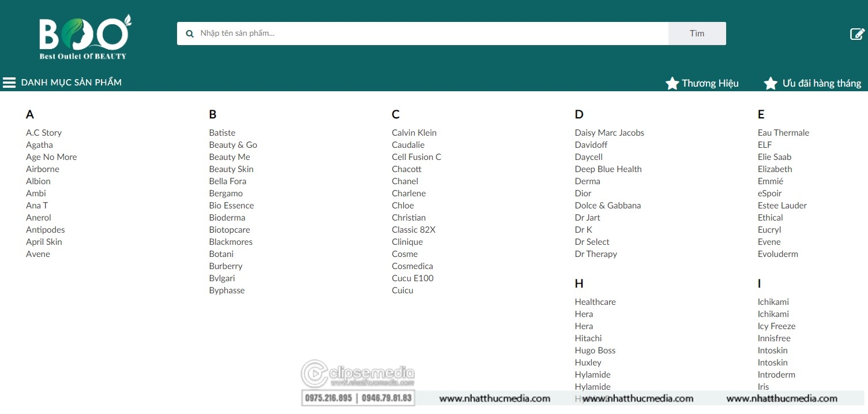Open the Calvin Klein brand link
The image size is (868, 414).
(x=414, y=133)
